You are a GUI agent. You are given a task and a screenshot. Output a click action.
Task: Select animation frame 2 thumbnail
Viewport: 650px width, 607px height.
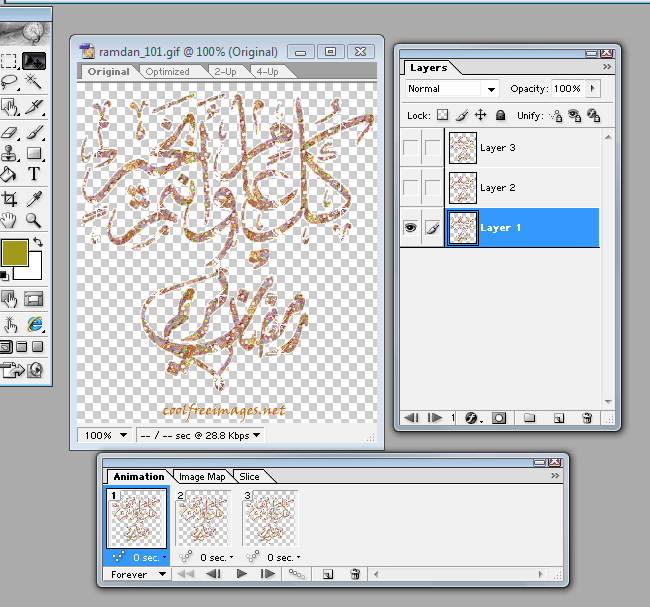[202, 519]
